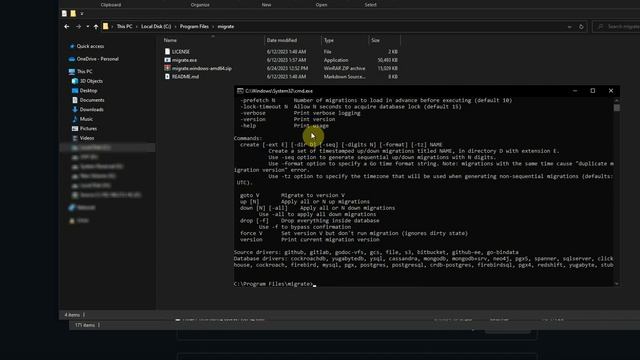Click the quick access toolbar Properties icon

(x=64, y=13)
